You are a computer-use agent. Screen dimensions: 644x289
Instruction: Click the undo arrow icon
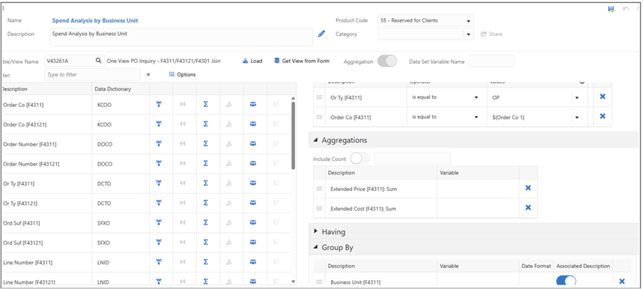click(x=626, y=9)
